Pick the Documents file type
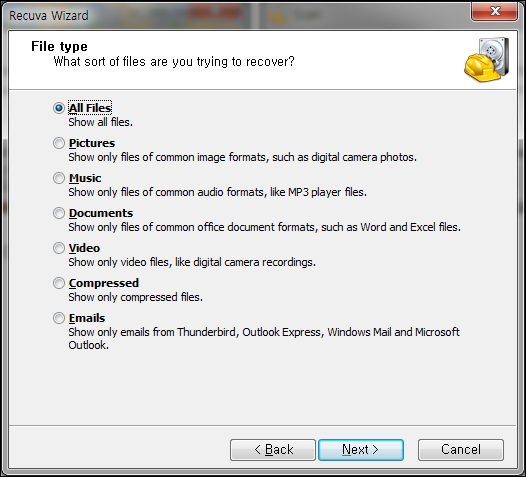Viewport: 526px width, 477px height. pos(59,213)
